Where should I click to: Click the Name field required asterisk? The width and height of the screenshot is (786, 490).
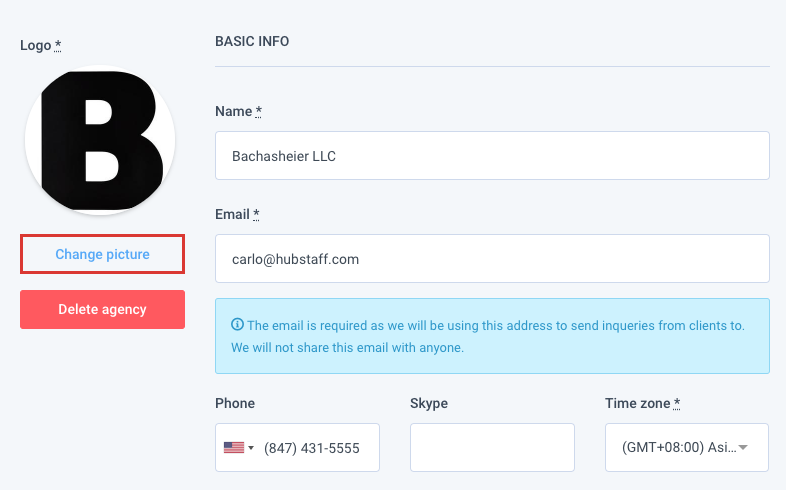(259, 111)
